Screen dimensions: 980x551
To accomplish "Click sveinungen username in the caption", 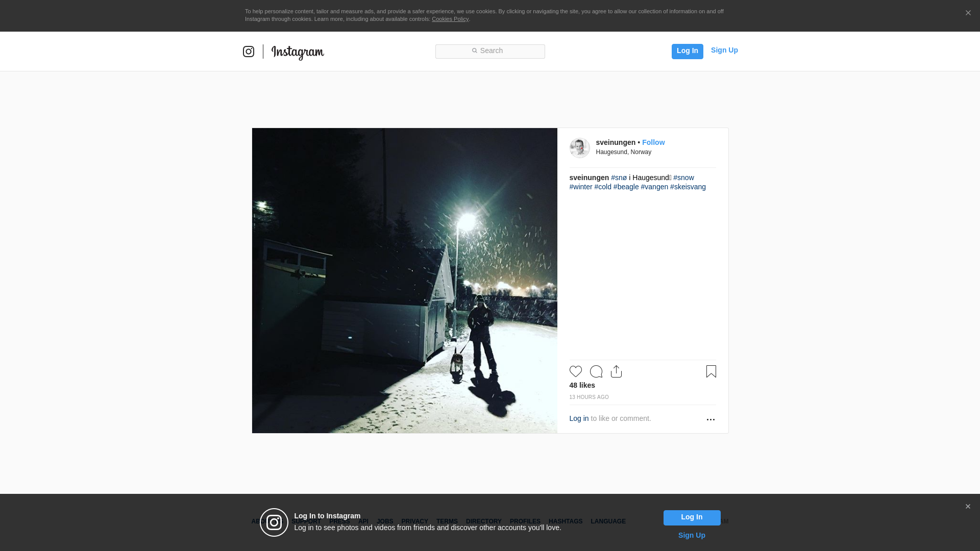I will click(x=589, y=178).
